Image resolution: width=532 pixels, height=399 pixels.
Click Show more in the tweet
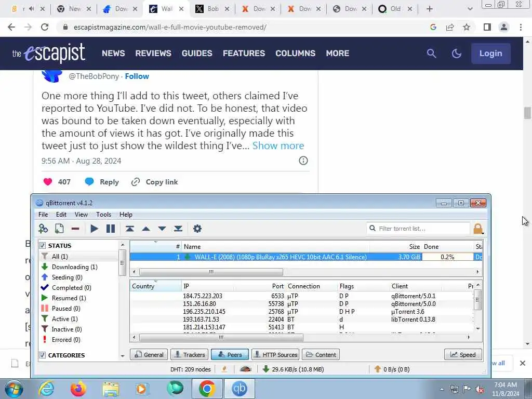click(278, 145)
